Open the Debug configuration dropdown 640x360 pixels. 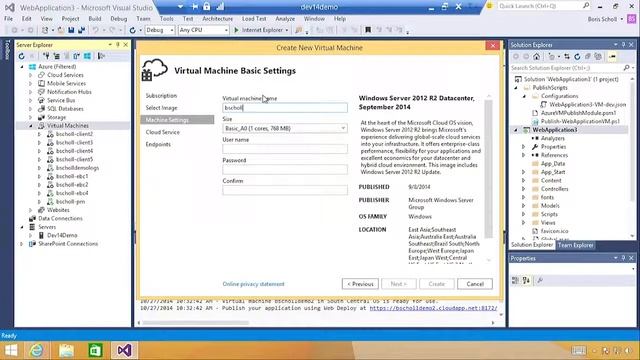[160, 30]
